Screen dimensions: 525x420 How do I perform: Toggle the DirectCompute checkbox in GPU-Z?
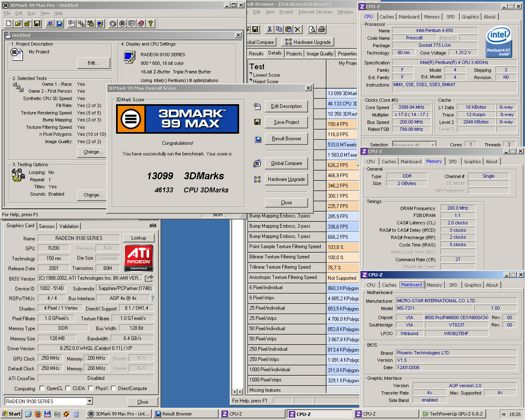[113, 388]
